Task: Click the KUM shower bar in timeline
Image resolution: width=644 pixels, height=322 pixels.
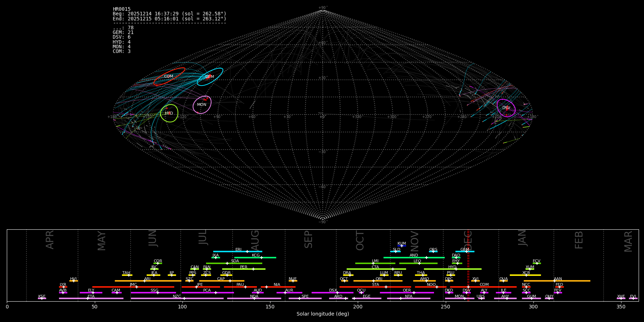Action: (402, 246)
